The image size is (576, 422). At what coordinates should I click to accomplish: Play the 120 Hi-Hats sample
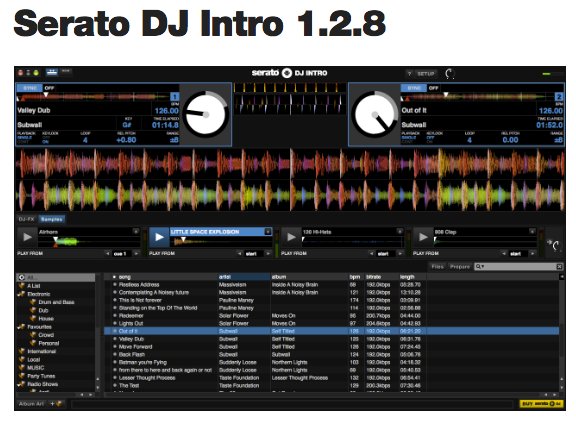pos(291,237)
